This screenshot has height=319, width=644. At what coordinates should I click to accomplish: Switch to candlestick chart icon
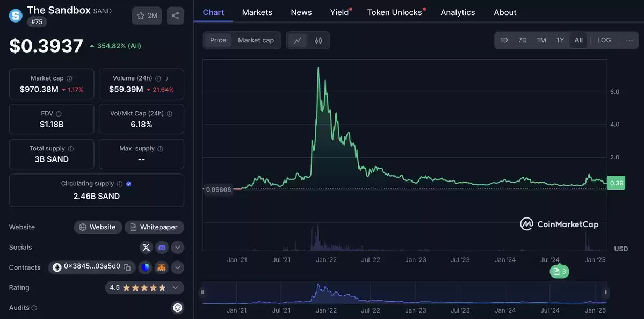(319, 40)
